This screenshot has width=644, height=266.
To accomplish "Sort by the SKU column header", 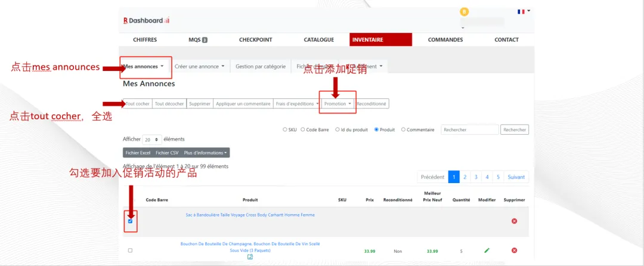I will coord(342,200).
